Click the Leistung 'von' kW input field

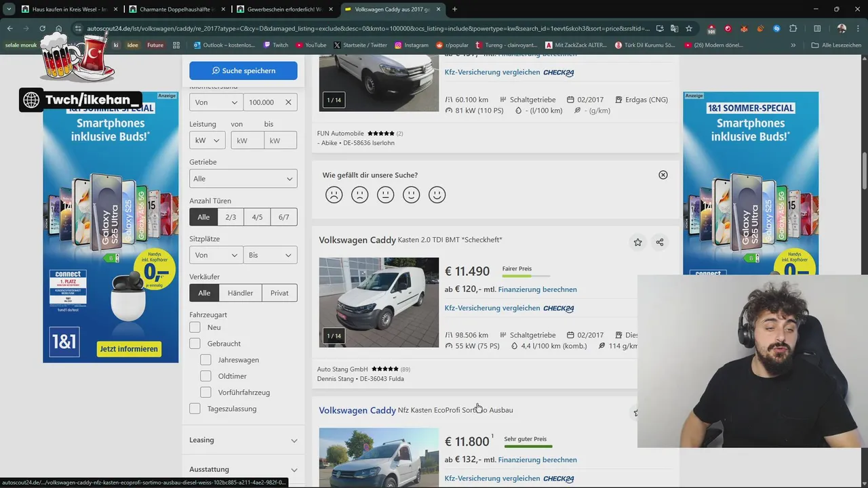pos(248,140)
